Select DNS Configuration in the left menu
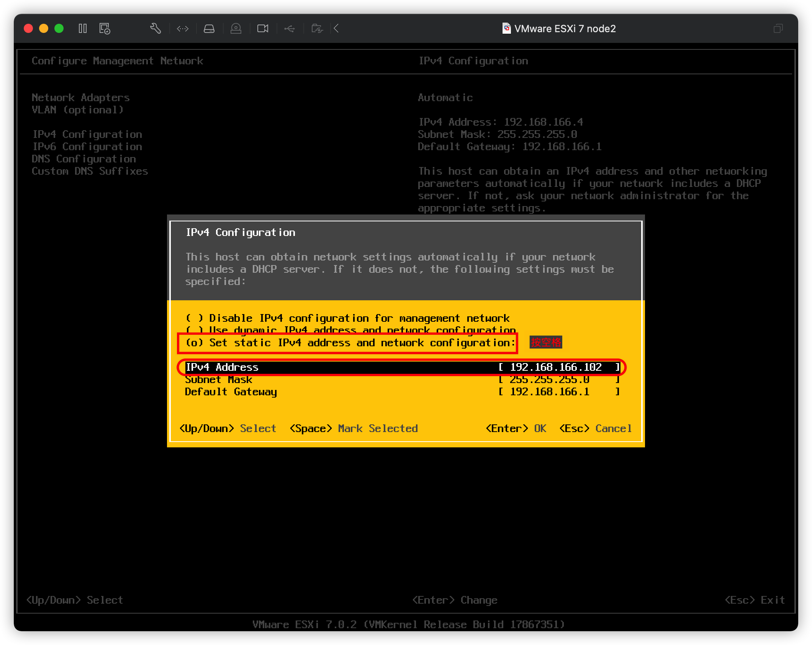Viewport: 812px width, 645px height. click(83, 159)
